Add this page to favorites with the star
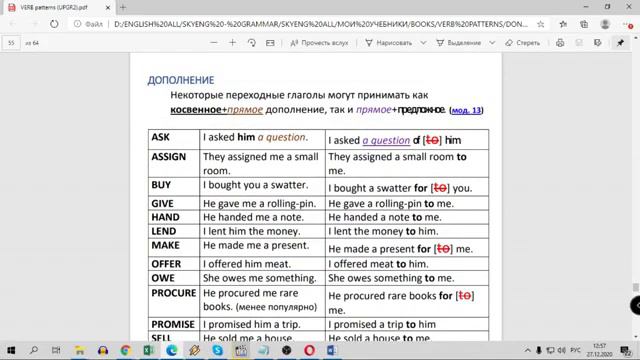Screen dimensions: 640x360 (x=541, y=24)
